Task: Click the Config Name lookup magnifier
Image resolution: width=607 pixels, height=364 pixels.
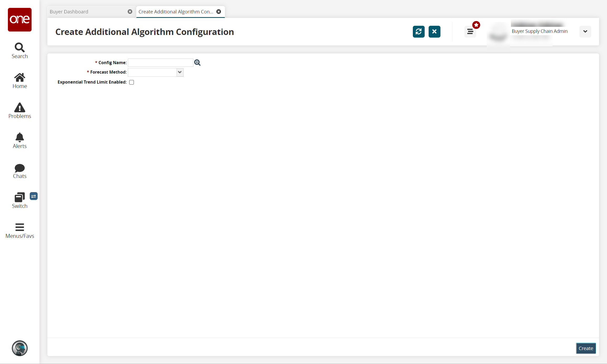Action: [x=197, y=63]
